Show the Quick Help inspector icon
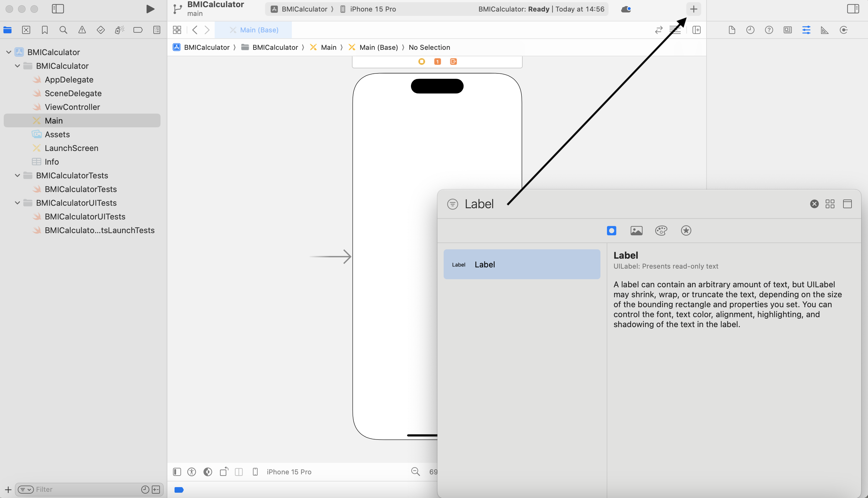Viewport: 868px width, 498px height. pos(769,30)
